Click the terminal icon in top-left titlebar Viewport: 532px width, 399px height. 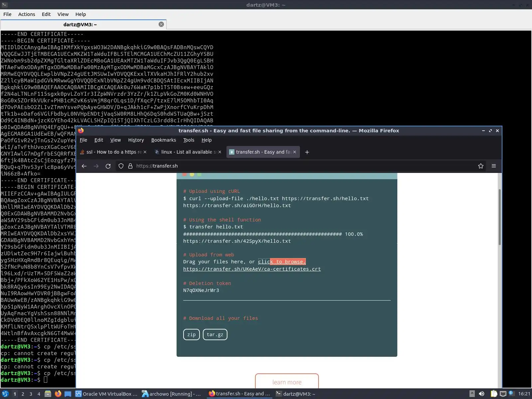4,5
